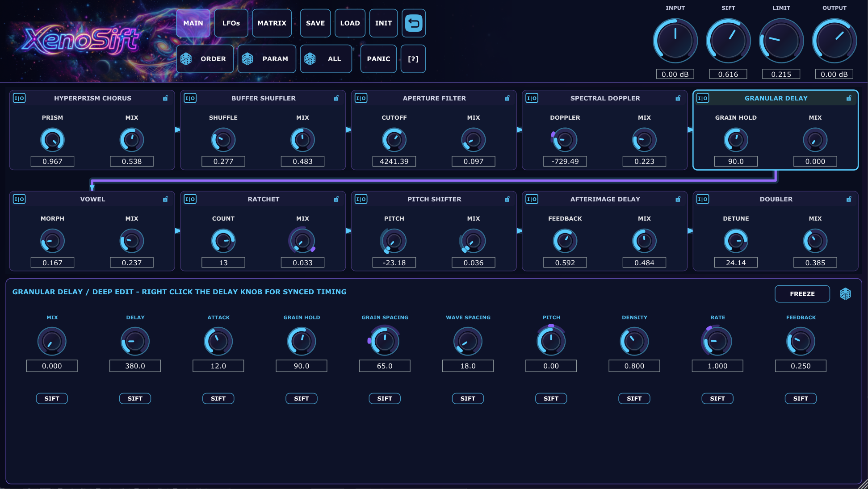The height and width of the screenshot is (489, 868).
Task: Click the INPUT gain knob
Action: click(x=675, y=41)
